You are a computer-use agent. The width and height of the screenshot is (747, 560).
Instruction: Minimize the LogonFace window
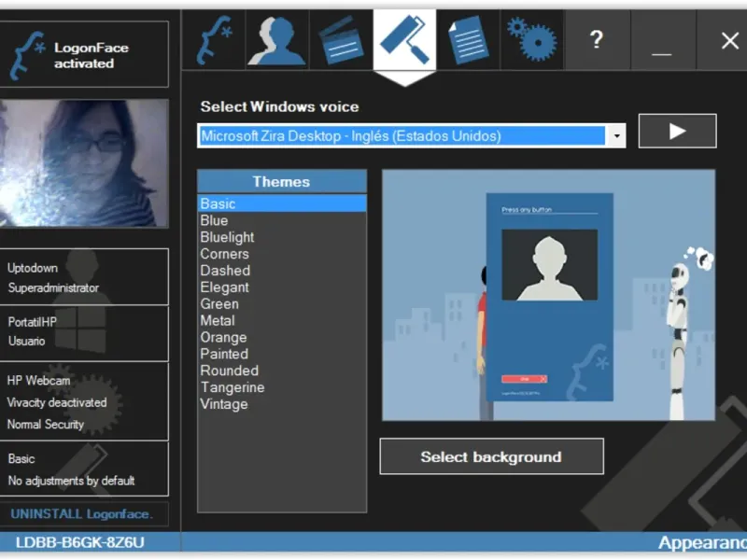(662, 40)
